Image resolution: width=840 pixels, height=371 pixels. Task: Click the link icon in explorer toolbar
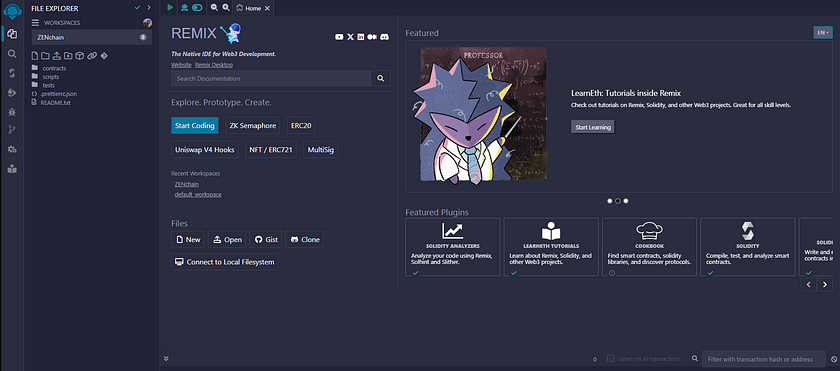tap(92, 56)
